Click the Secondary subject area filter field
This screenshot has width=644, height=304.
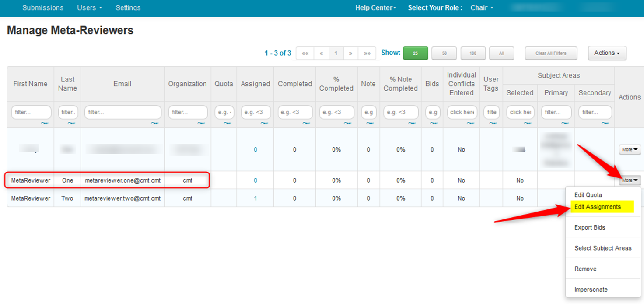pyautogui.click(x=595, y=112)
